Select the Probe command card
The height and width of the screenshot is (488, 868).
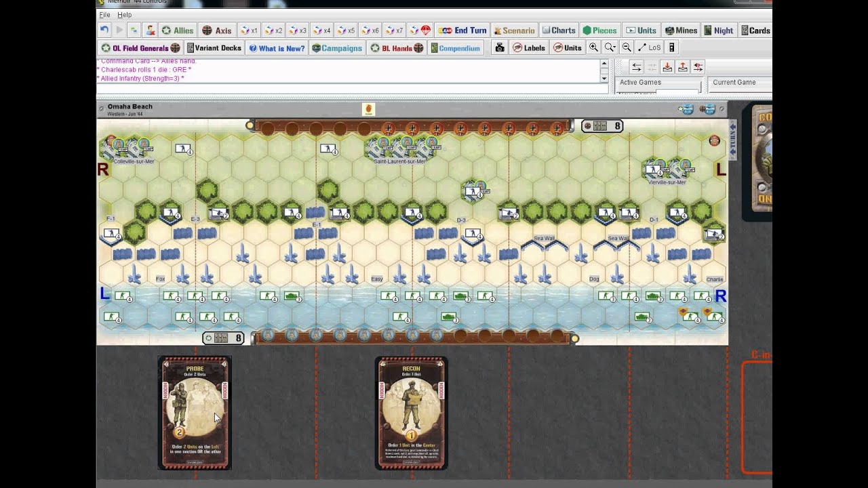[195, 413]
